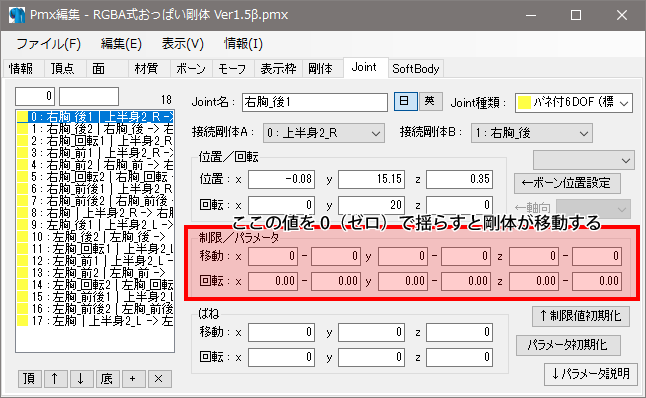This screenshot has height=398, width=646.
Task: Open the ファイル(F) menu
Action: 48,44
